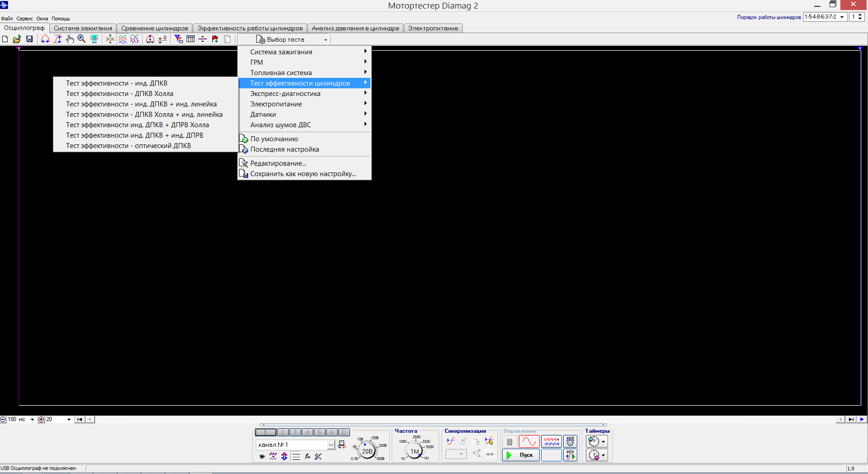Viewport: 868px width, 474px height.
Task: Select channel tab 2
Action: [283, 432]
